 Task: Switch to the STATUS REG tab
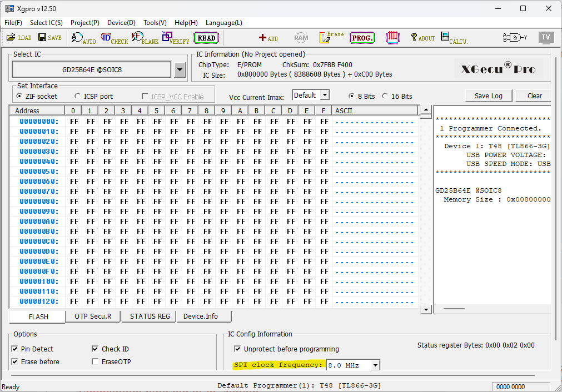150,316
